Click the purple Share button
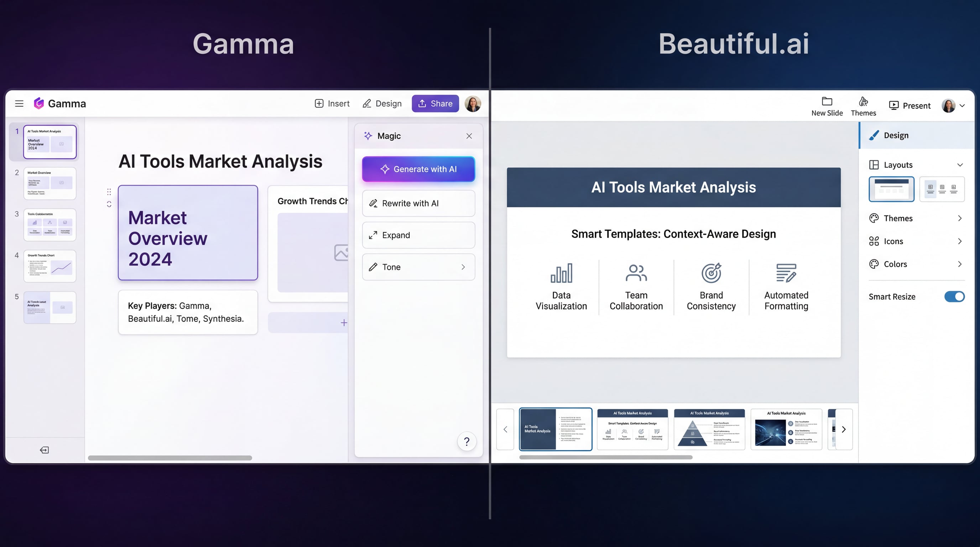980x547 pixels. (435, 104)
